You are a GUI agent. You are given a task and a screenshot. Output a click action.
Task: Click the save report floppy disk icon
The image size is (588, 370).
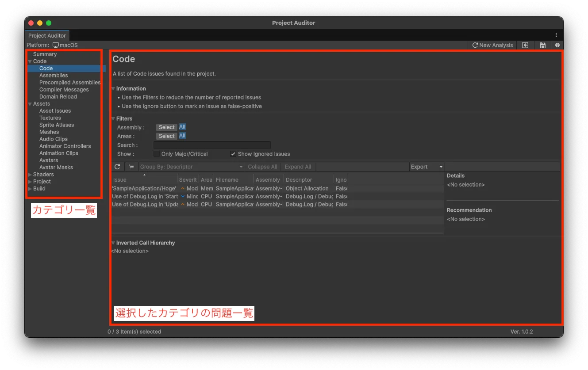click(542, 45)
